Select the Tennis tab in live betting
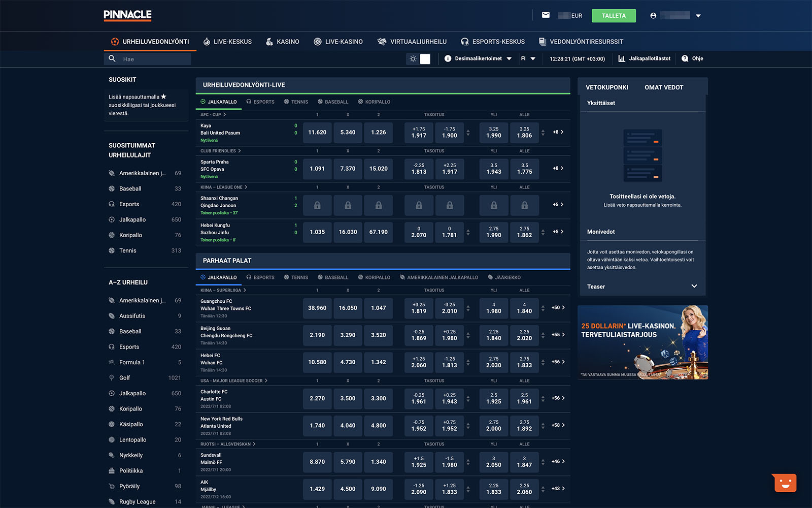The image size is (812, 508). pyautogui.click(x=296, y=102)
